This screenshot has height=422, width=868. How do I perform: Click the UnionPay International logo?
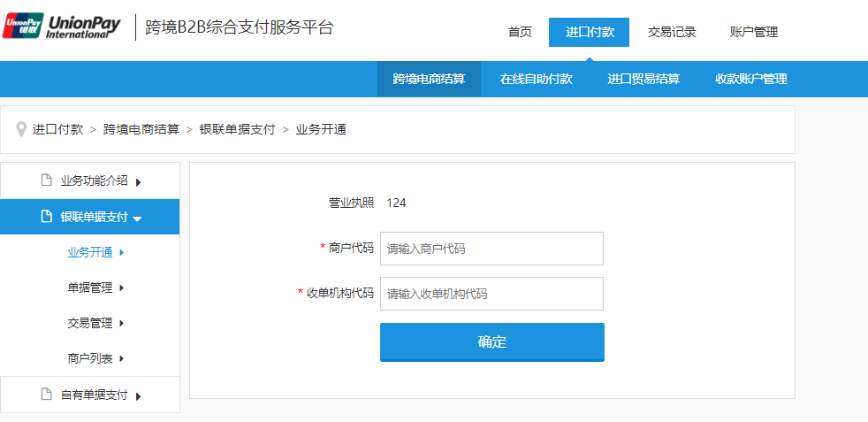(61, 27)
